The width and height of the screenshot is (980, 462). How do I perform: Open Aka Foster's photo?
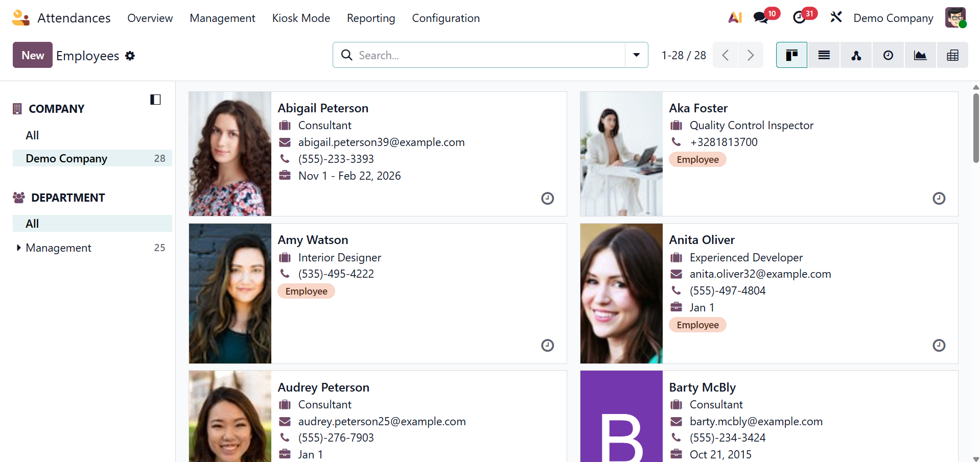pyautogui.click(x=621, y=154)
